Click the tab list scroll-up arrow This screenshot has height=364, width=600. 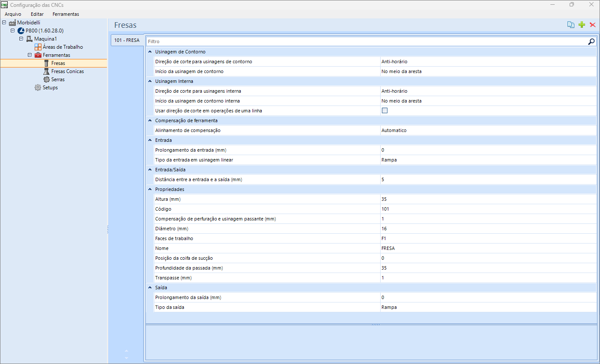(x=126, y=351)
